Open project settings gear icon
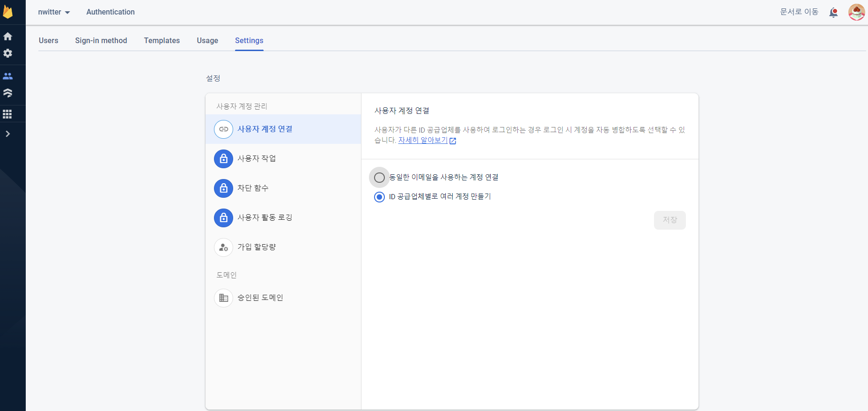 coord(8,53)
